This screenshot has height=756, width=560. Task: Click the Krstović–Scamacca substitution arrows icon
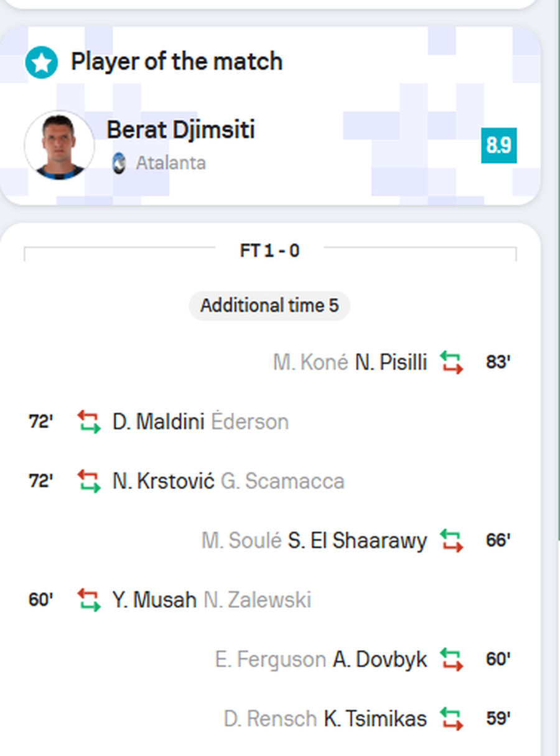click(x=89, y=481)
